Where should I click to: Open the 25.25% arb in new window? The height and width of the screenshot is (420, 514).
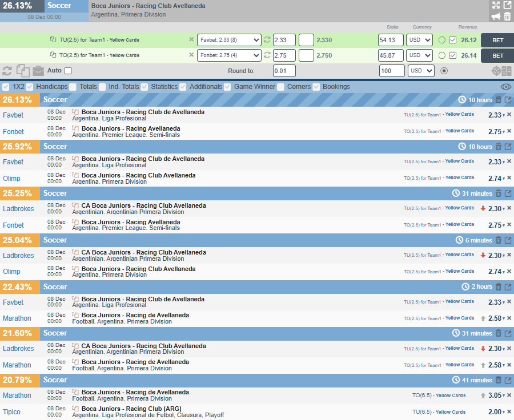pos(508,193)
